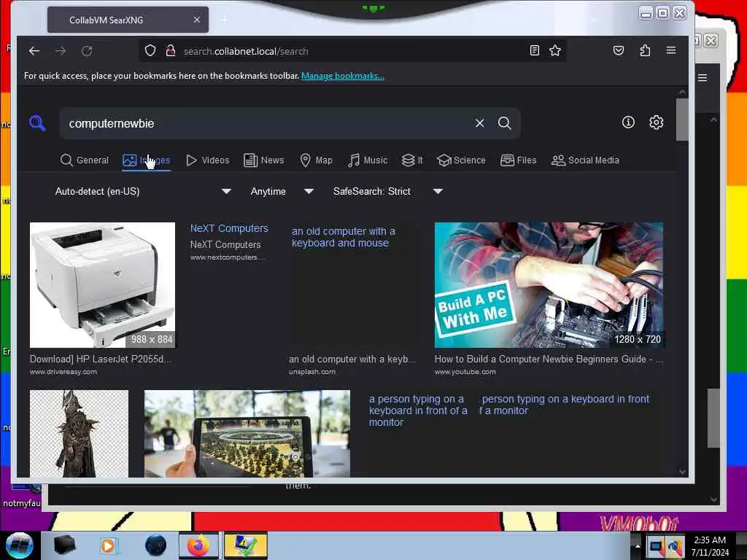Close the CollabVM SearXNG tab
This screenshot has height=560, width=747.
click(x=197, y=20)
